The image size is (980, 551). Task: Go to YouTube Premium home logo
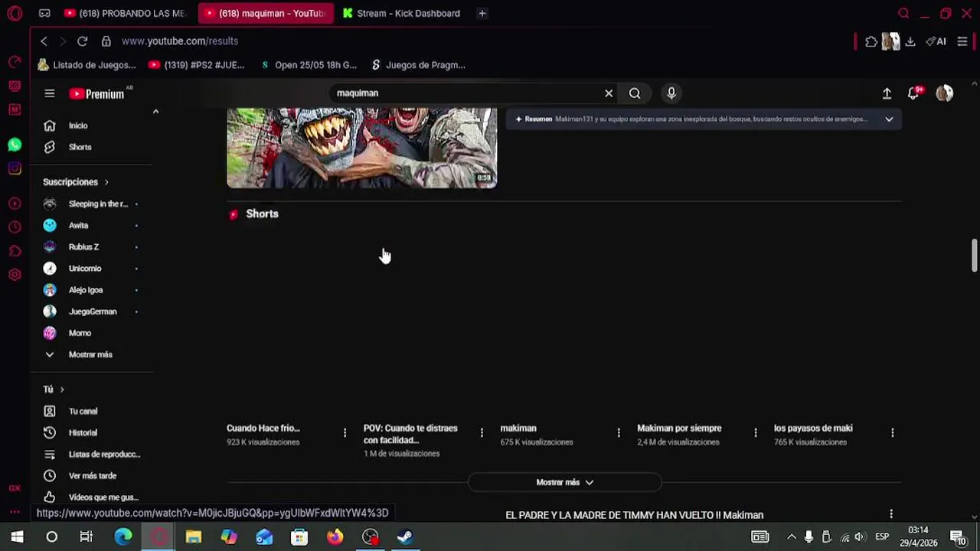[97, 93]
